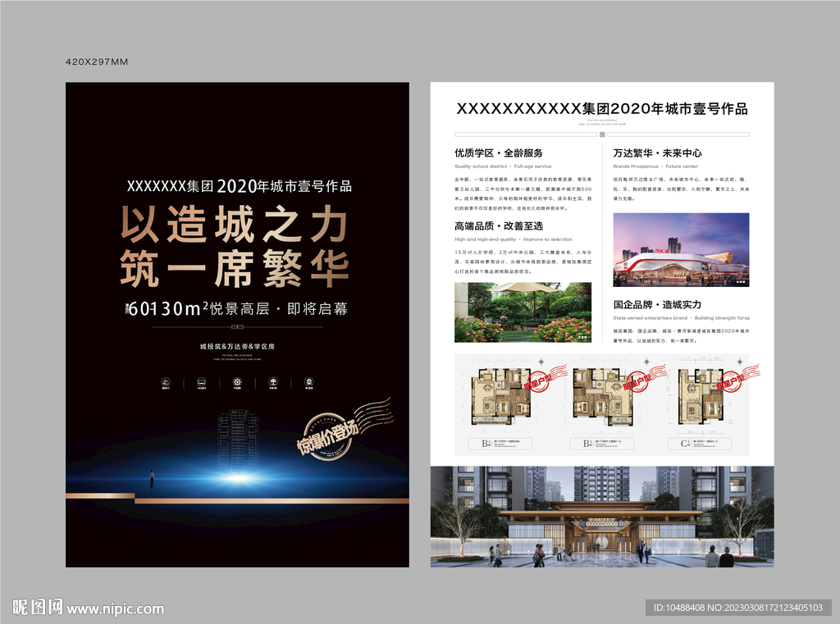Click "Quality school district · Full-age service" subtitle
The image size is (840, 624).
click(x=503, y=166)
